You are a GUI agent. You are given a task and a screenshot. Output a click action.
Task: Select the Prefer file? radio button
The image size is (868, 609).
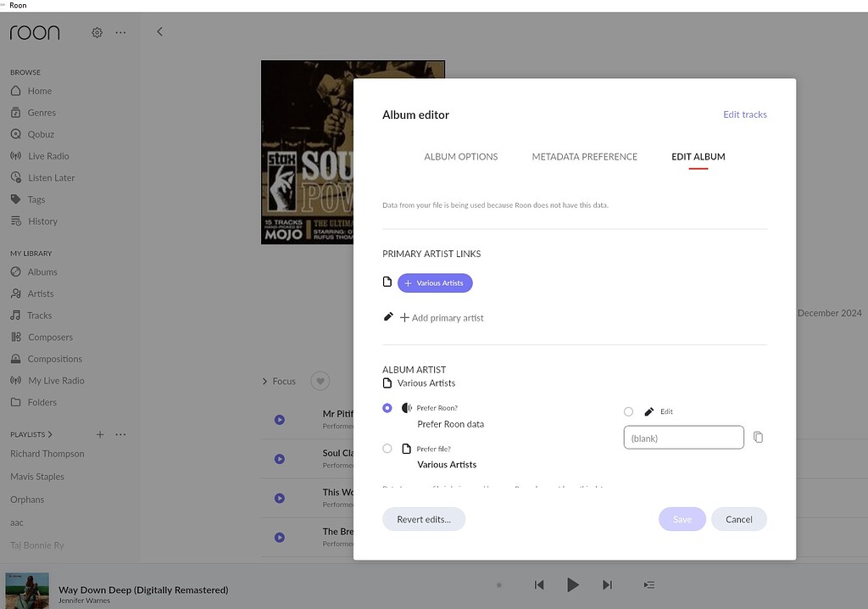coord(387,448)
